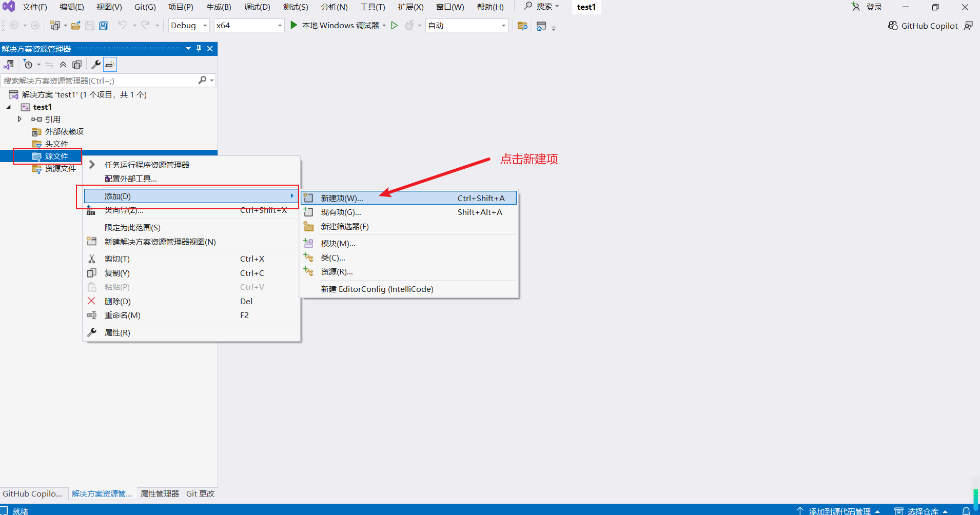The image size is (980, 515).
Task: Open the 调试(D) menu
Action: (257, 7)
